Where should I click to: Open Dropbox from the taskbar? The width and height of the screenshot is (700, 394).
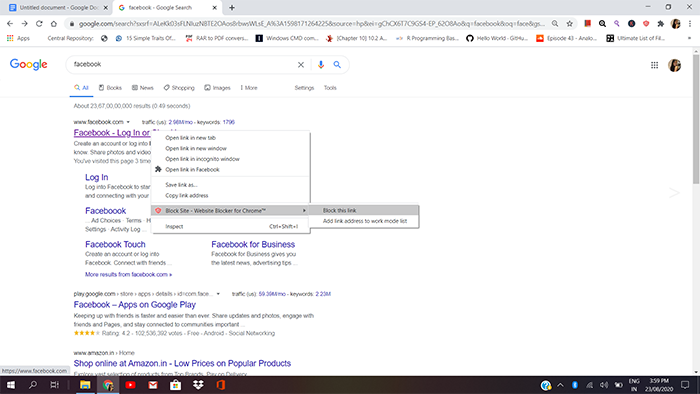pos(198,385)
